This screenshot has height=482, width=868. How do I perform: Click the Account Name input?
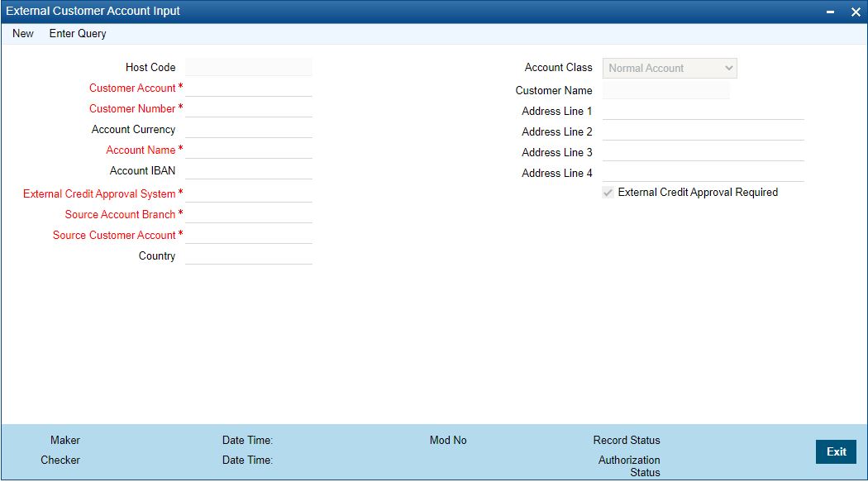tap(249, 150)
